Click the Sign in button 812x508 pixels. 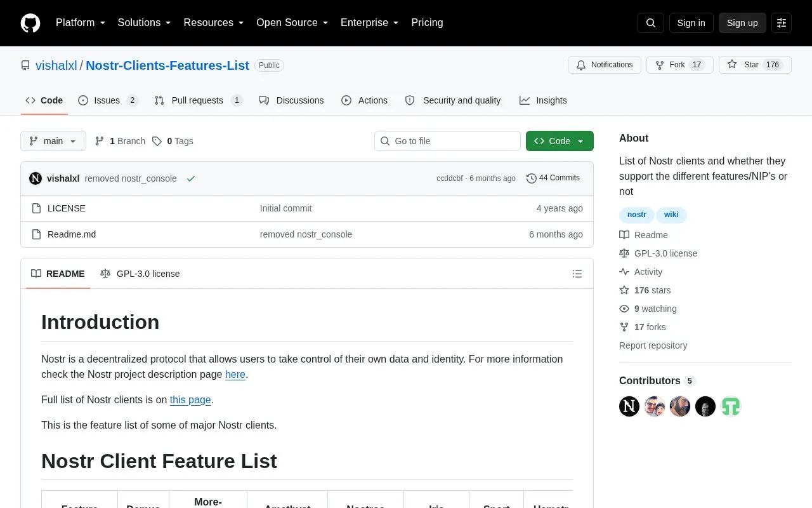691,23
